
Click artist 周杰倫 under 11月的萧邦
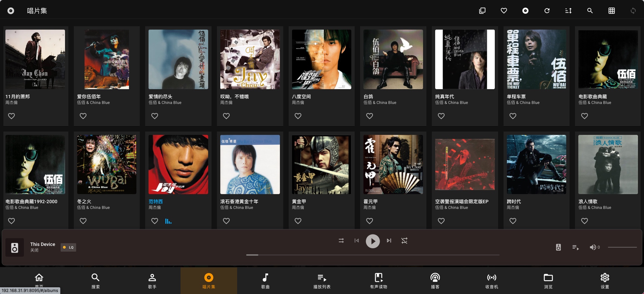pyautogui.click(x=11, y=103)
